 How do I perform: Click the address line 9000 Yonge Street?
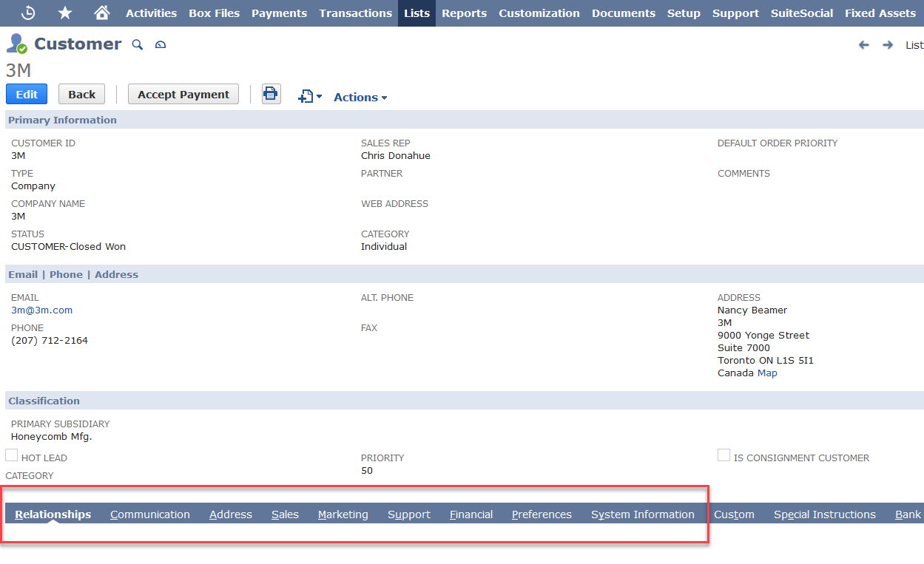pyautogui.click(x=763, y=336)
